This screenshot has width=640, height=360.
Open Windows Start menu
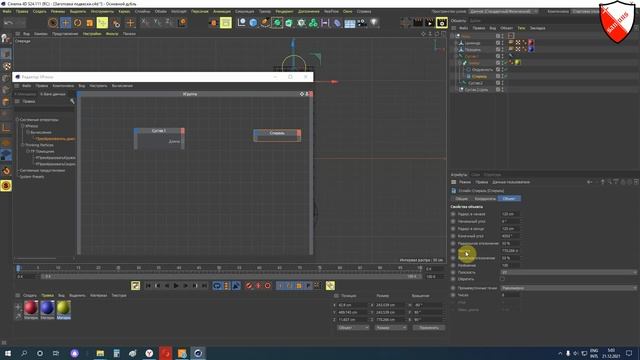[7, 353]
